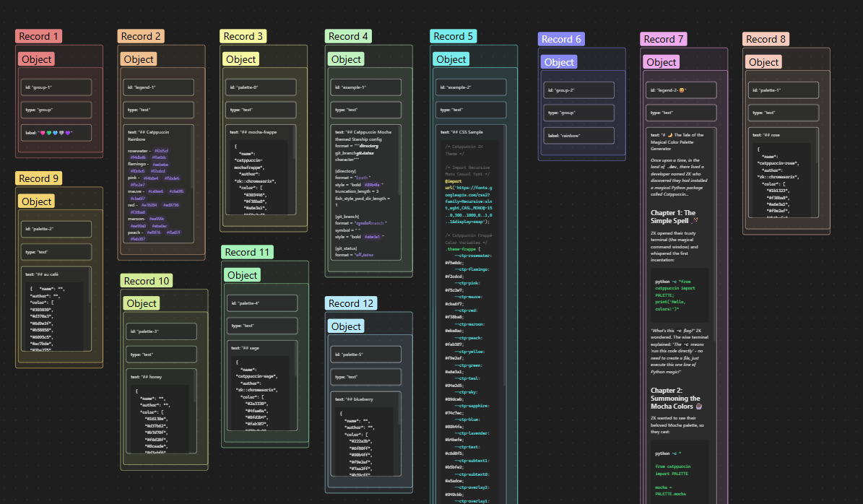The image size is (863, 504).
Task: Click the "Chapter 1: The Simple Spell" heading
Action: (x=673, y=217)
